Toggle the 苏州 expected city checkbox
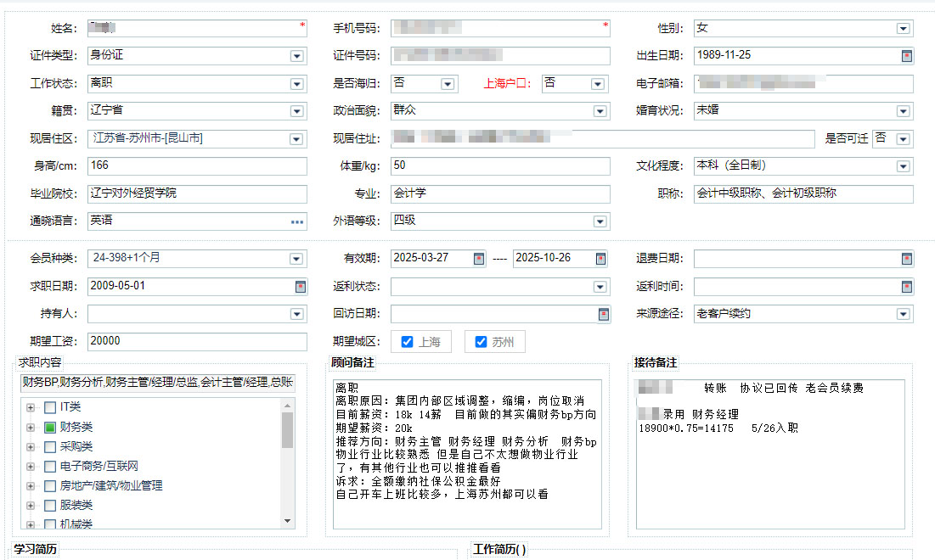The image size is (935, 560). [x=481, y=342]
